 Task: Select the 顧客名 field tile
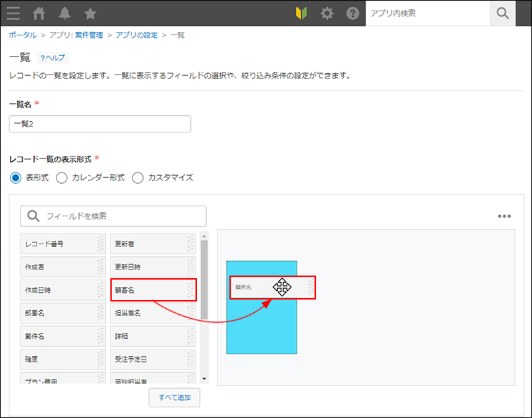click(x=153, y=290)
